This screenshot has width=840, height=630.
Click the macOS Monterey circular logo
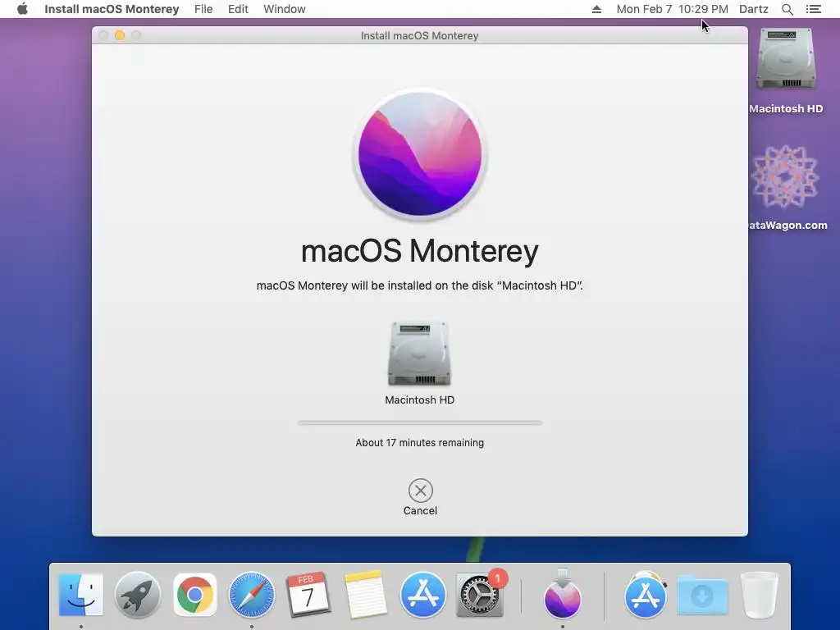point(420,154)
